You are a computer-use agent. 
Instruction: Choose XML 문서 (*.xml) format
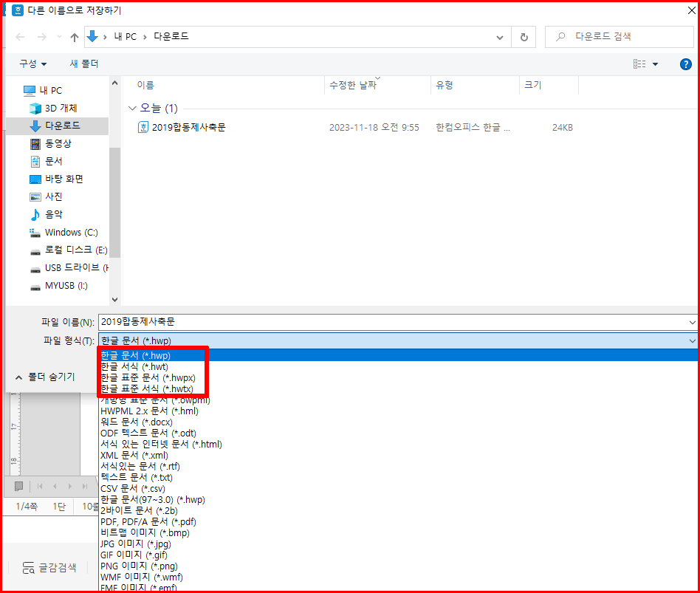click(x=134, y=456)
